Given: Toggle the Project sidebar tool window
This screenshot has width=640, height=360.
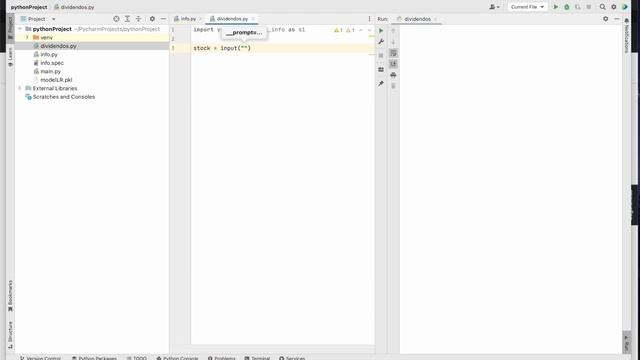Looking at the screenshot, I should [10, 28].
